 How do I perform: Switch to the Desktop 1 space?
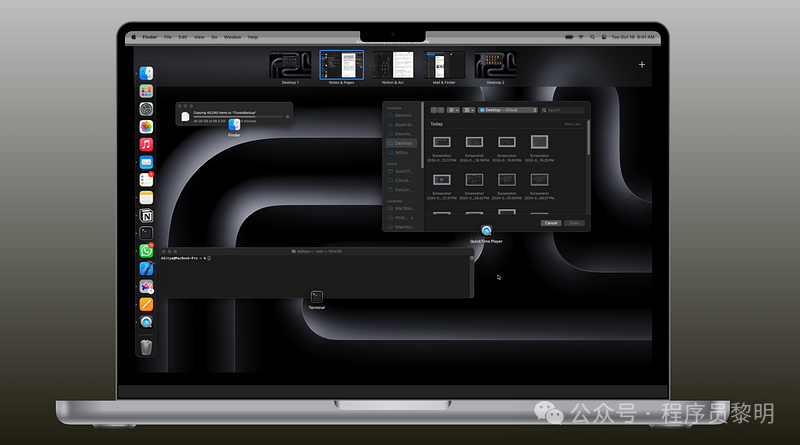290,65
